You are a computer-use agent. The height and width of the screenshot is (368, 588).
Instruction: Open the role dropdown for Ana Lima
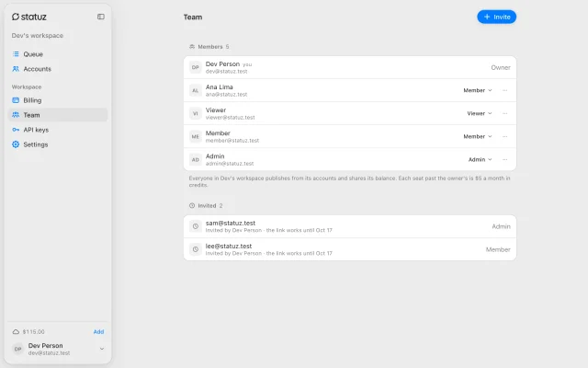click(x=478, y=90)
